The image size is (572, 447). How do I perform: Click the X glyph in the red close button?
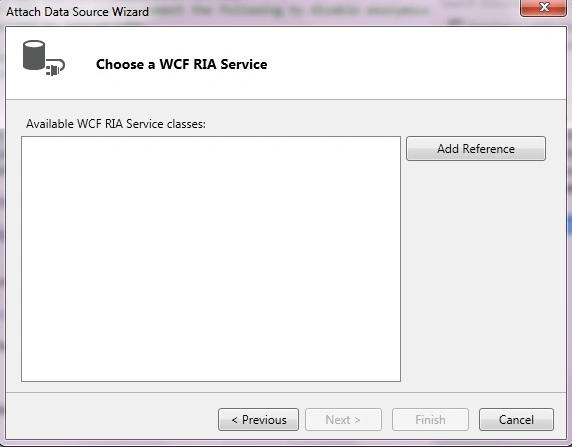click(544, 7)
